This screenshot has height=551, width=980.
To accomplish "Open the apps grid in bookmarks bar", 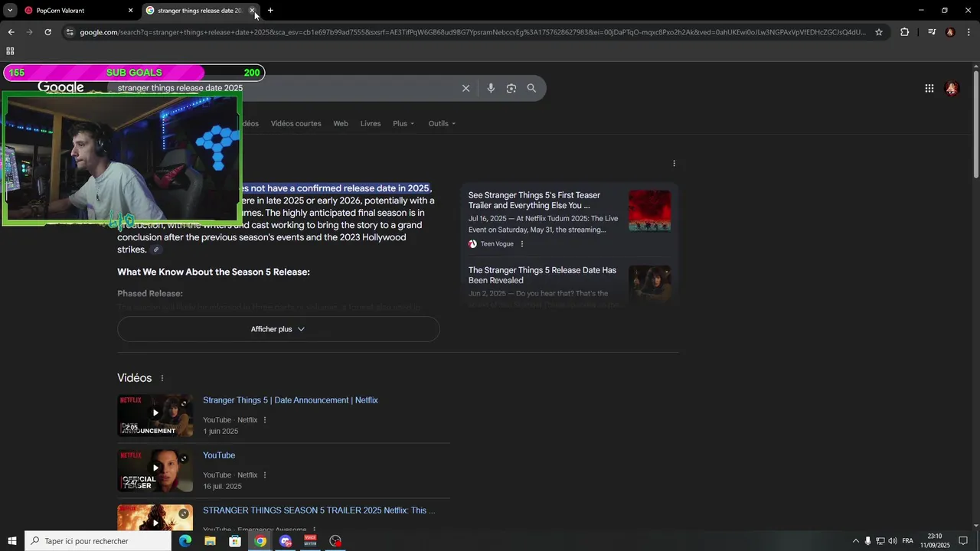I will click(x=10, y=51).
